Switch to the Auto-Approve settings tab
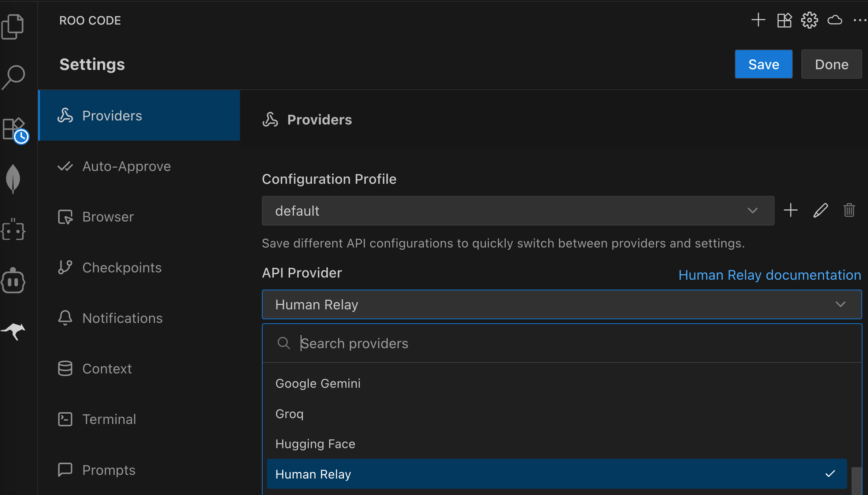 click(126, 166)
